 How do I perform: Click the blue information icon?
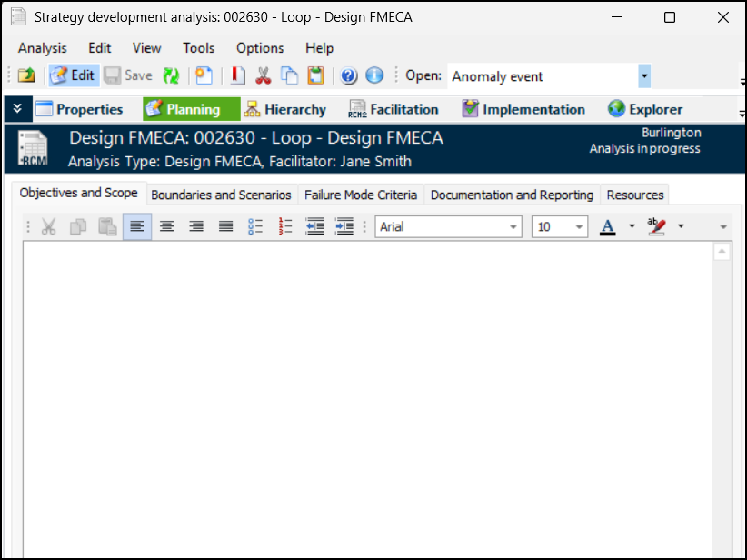[374, 75]
